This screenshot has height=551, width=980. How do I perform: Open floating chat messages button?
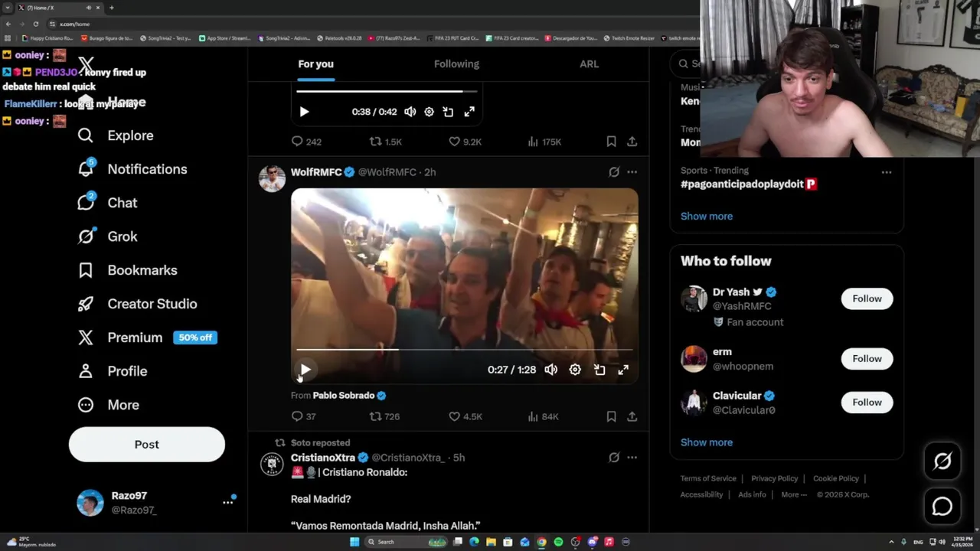[942, 507]
